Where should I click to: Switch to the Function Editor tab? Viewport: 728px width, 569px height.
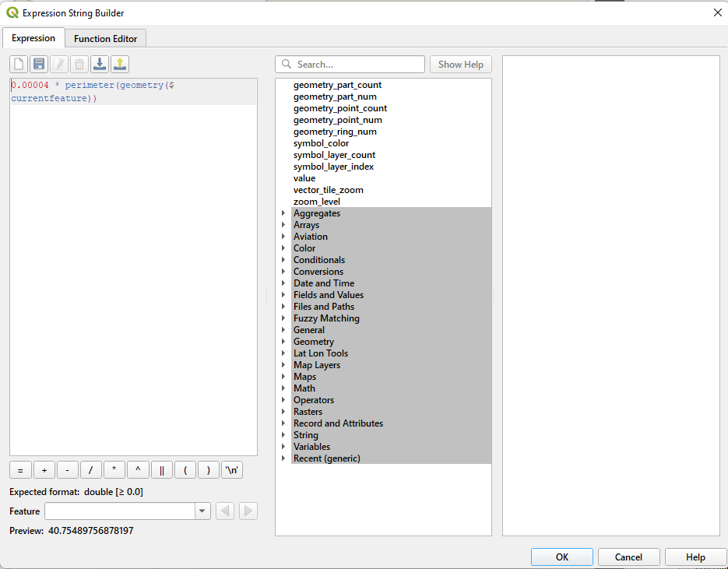pos(105,37)
